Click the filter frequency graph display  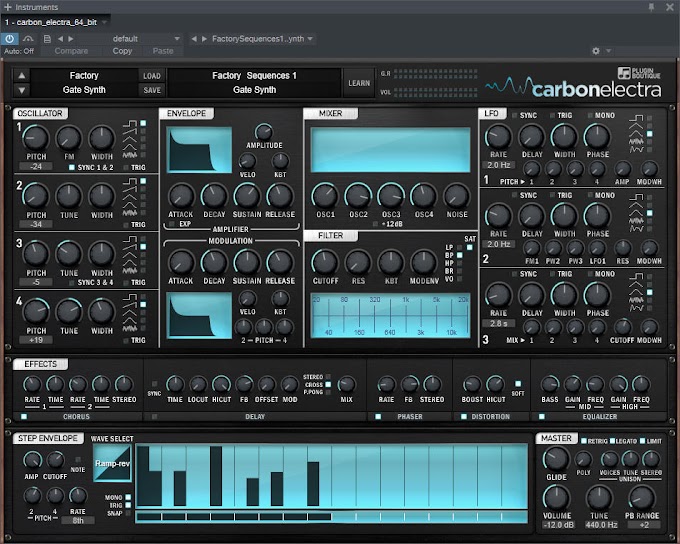coord(390,315)
